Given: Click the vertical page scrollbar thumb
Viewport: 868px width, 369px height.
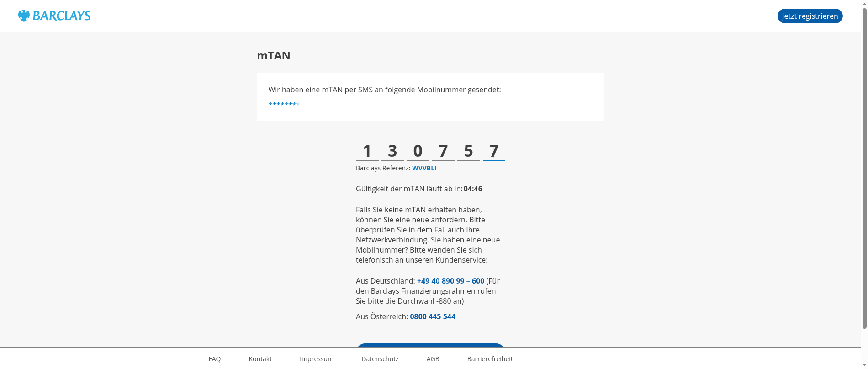Looking at the screenshot, I should click(864, 169).
